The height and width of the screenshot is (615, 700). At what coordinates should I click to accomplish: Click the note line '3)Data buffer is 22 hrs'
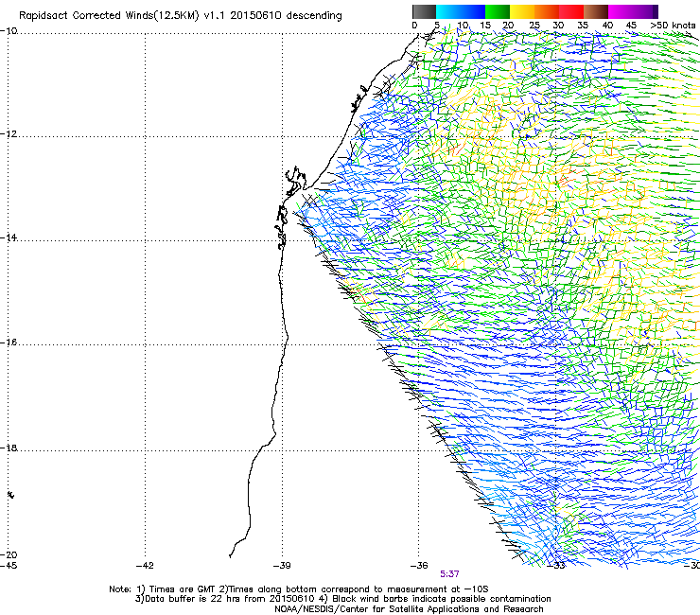pyautogui.click(x=342, y=599)
